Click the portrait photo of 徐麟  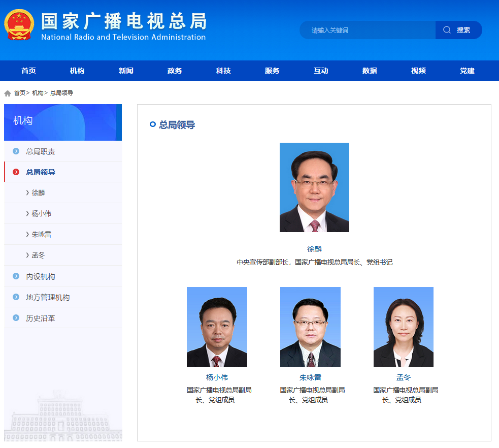pos(314,187)
